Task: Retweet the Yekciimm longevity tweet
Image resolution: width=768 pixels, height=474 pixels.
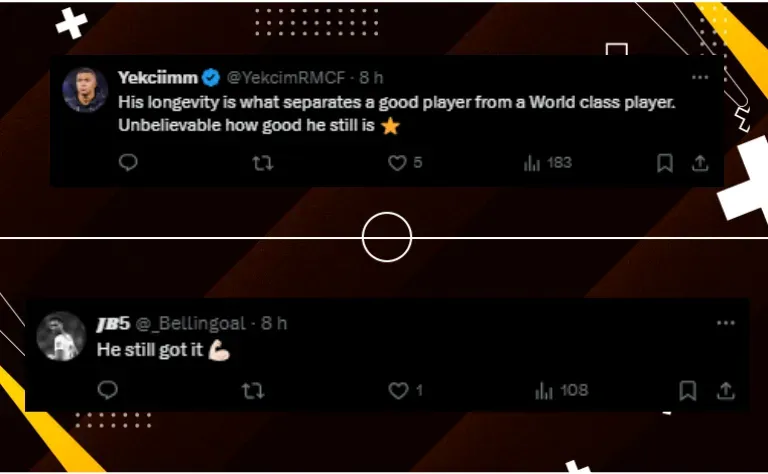Action: pos(263,163)
